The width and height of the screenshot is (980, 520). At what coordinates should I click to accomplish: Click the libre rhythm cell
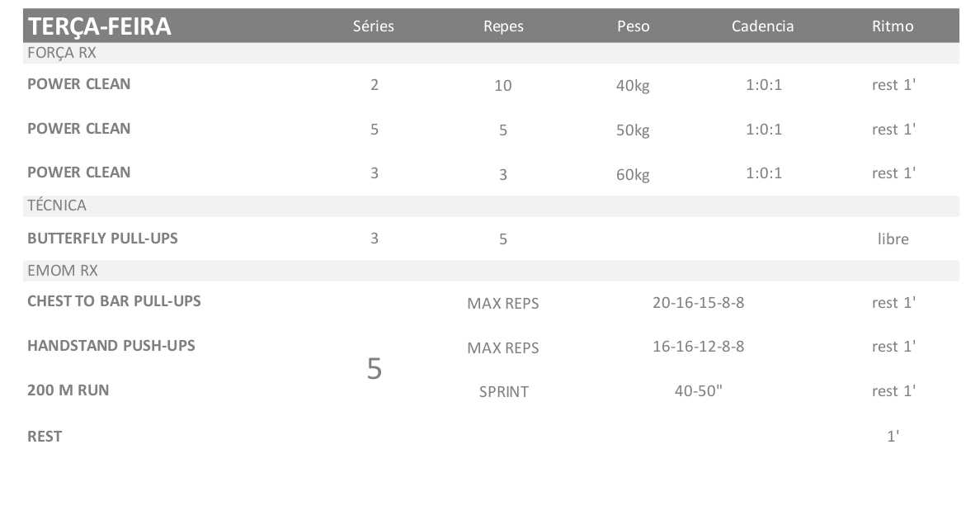[893, 239]
